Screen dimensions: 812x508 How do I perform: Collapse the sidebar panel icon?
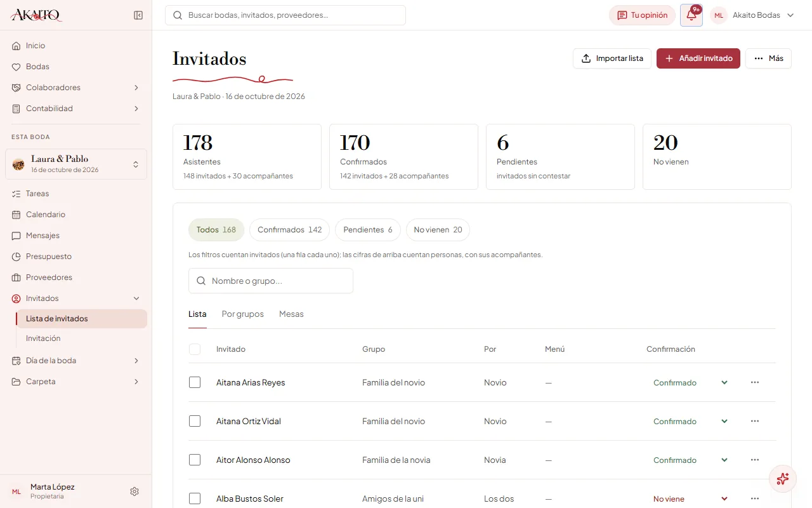pyautogui.click(x=138, y=15)
